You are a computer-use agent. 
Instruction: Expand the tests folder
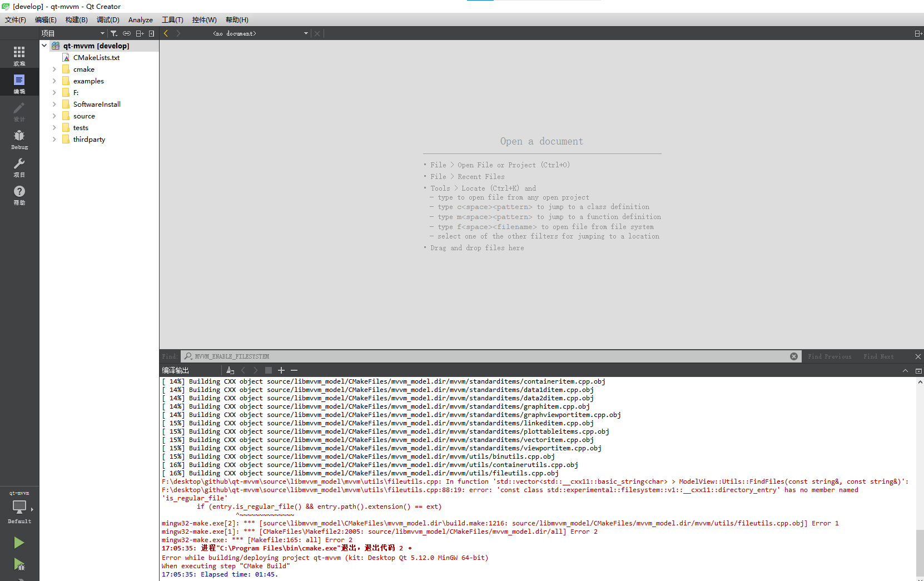(x=54, y=128)
